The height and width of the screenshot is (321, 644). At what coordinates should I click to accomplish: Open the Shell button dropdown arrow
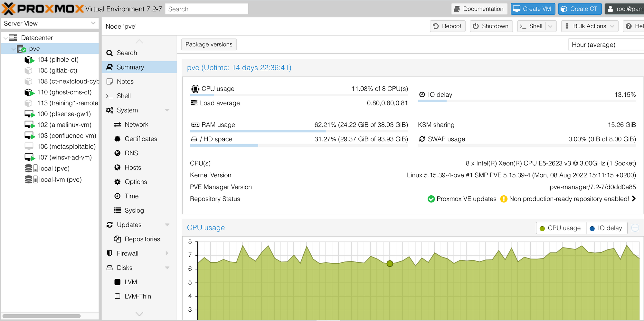pos(550,26)
